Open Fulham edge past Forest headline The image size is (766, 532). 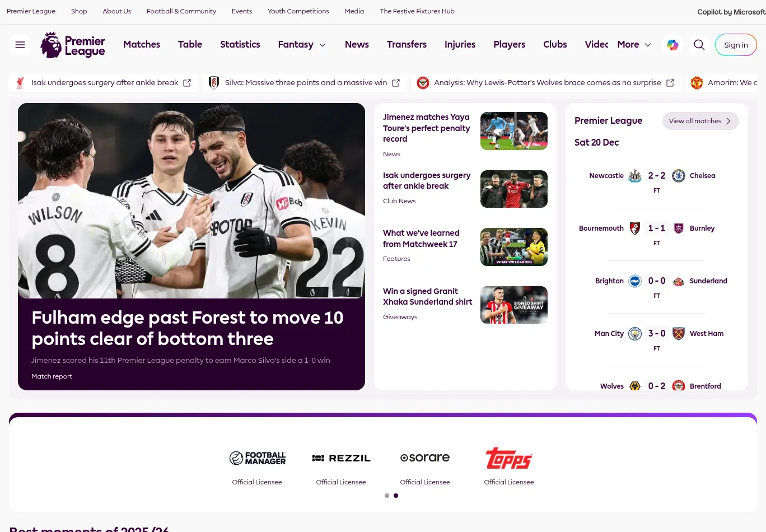(x=188, y=328)
